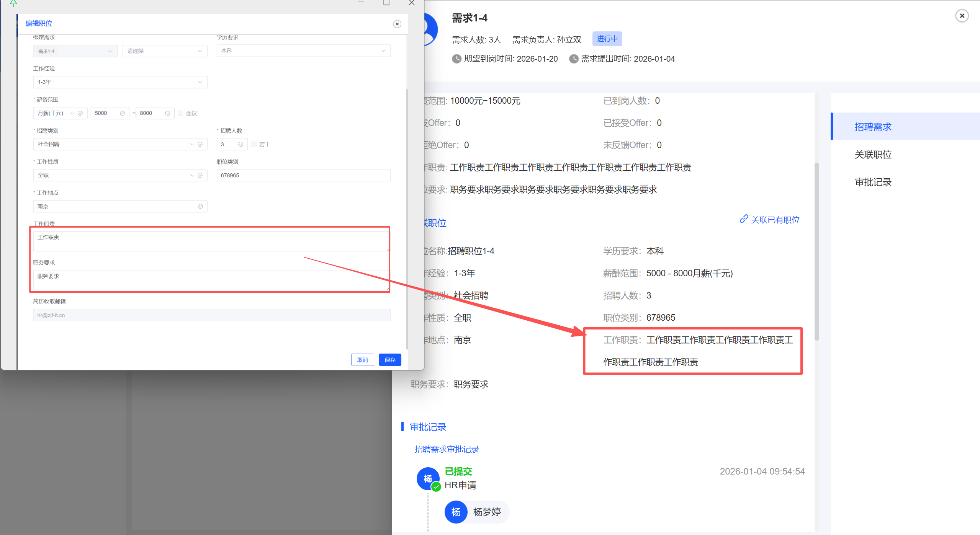
Task: Open the 招聘类别 dropdown showing 社会招聘
Action: click(115, 144)
